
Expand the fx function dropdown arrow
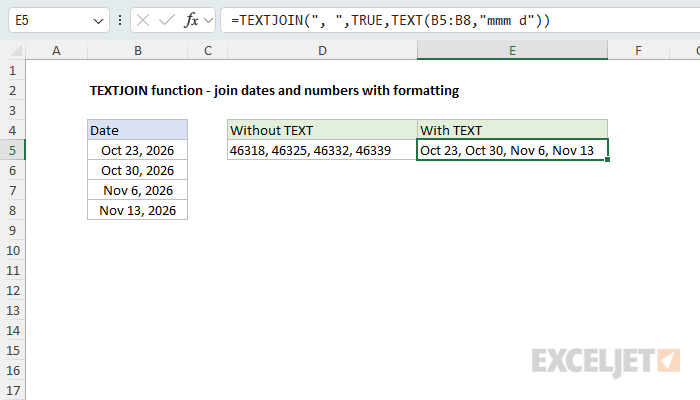pyautogui.click(x=208, y=21)
